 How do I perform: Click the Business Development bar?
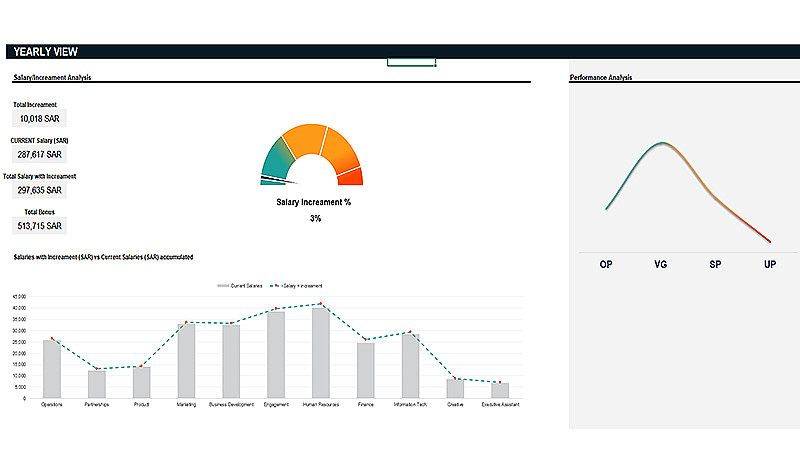pyautogui.click(x=231, y=362)
